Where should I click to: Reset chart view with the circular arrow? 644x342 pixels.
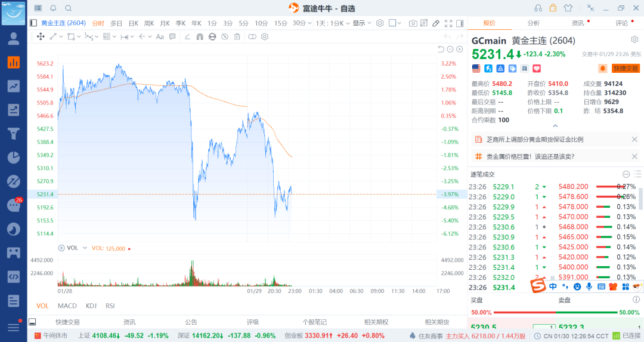coord(441,50)
